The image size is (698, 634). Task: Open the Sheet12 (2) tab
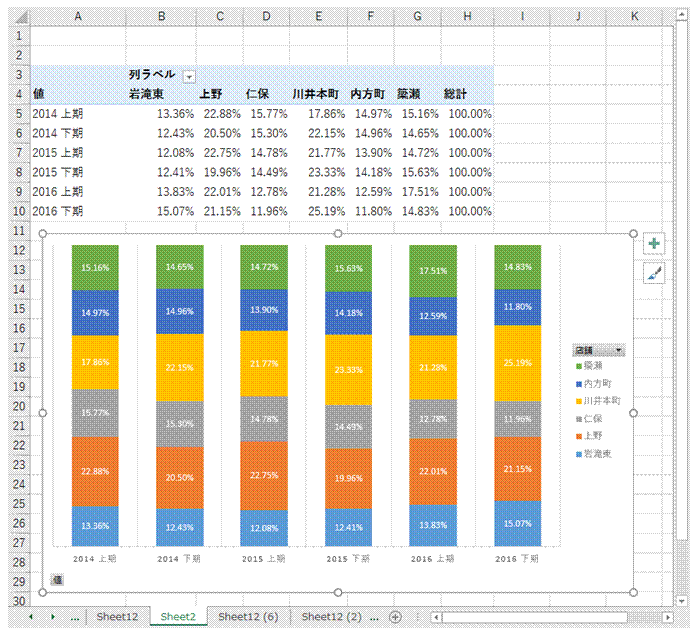(331, 617)
